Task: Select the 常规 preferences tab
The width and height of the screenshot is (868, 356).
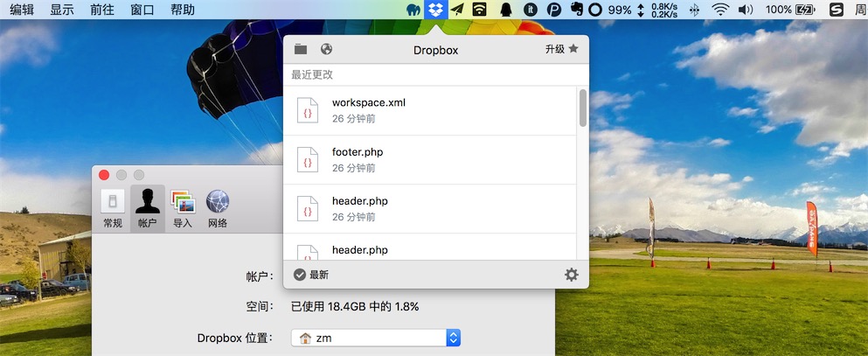Action: coord(113,208)
